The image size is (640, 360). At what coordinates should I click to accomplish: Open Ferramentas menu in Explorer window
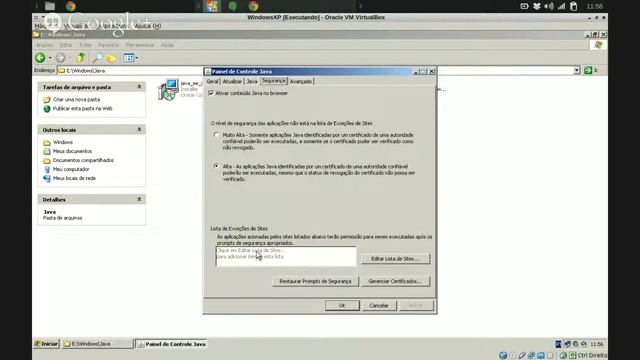140,45
